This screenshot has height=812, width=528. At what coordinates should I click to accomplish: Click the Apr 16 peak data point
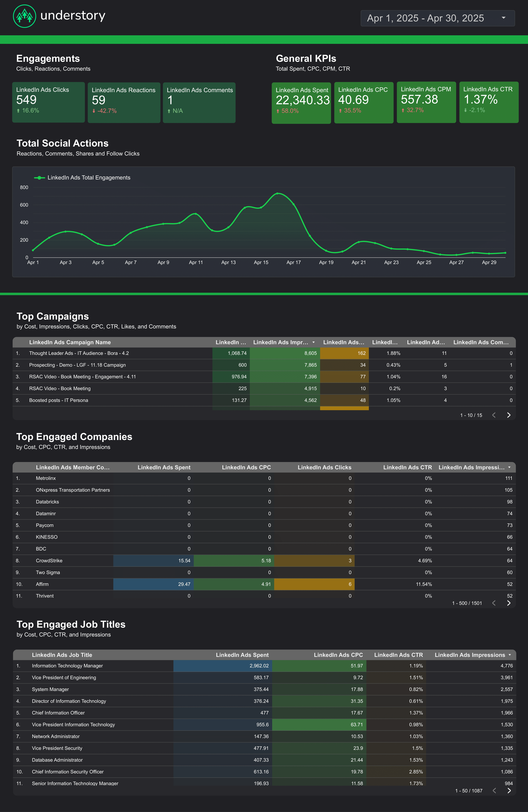tap(277, 194)
